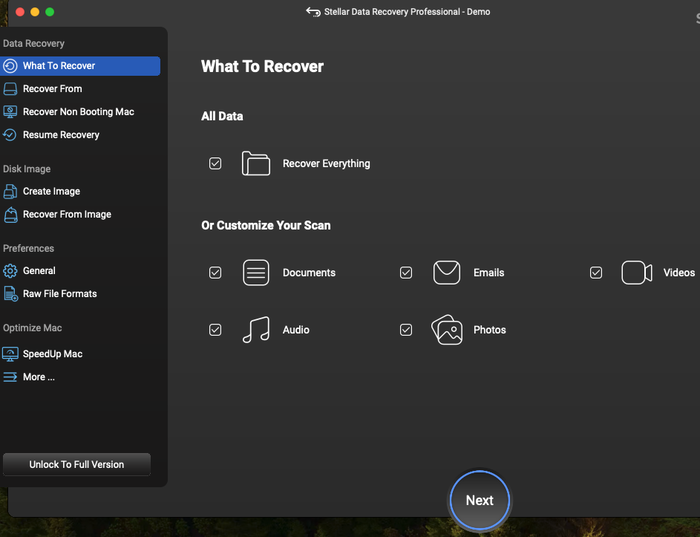Click the Recover Non Booting Mac icon
Screen dimensions: 700x537
pos(10,112)
